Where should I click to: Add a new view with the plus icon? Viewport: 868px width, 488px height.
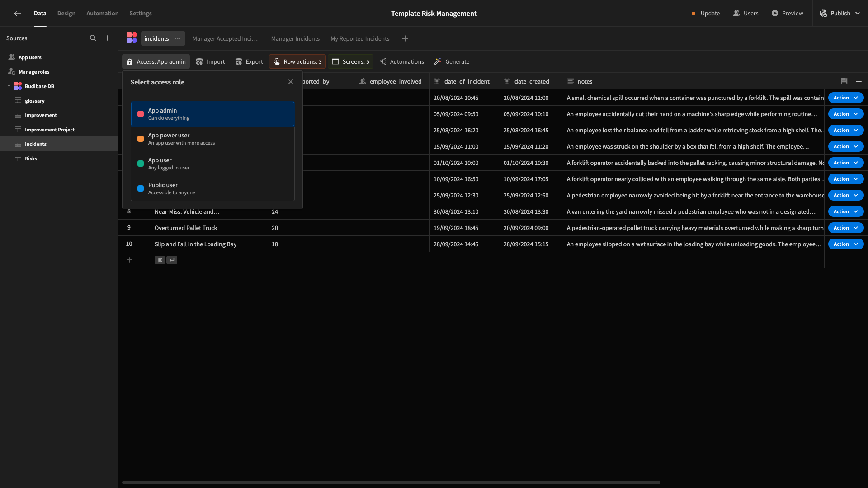[405, 38]
